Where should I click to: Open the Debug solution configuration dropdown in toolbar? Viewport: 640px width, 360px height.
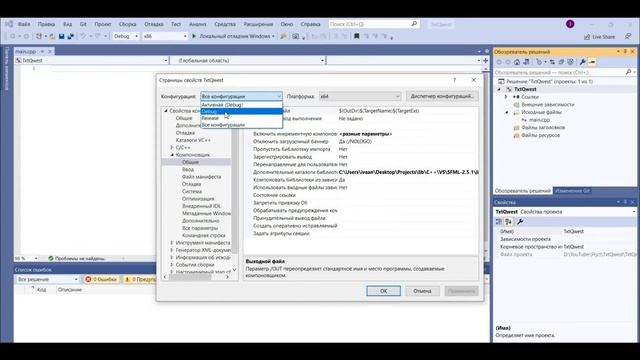tap(126, 36)
